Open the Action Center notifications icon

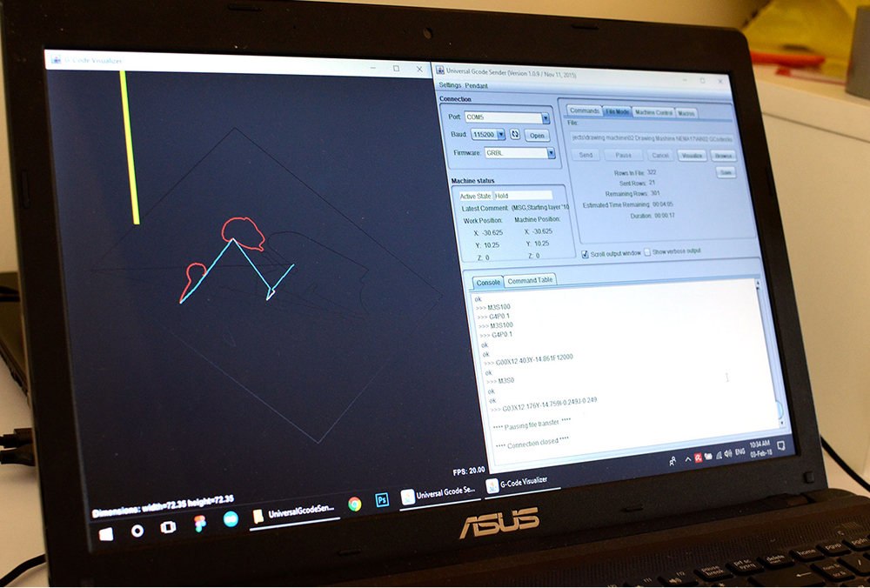point(780,446)
